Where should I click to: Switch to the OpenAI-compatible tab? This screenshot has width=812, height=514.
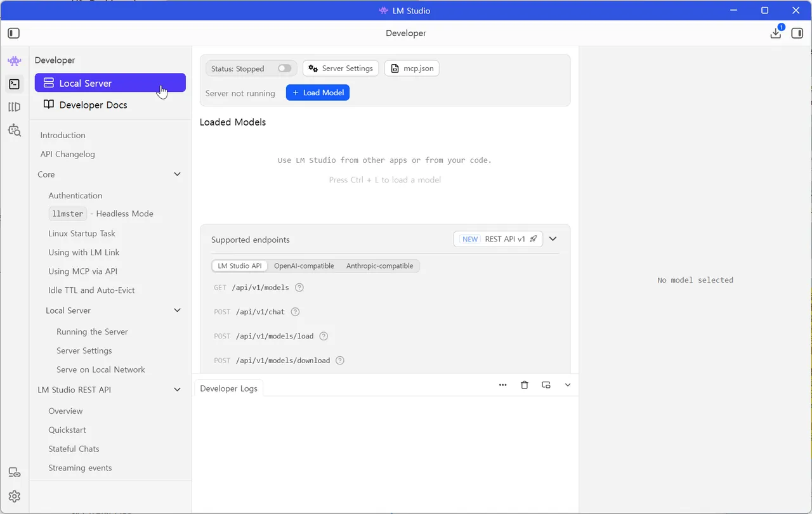tap(304, 266)
